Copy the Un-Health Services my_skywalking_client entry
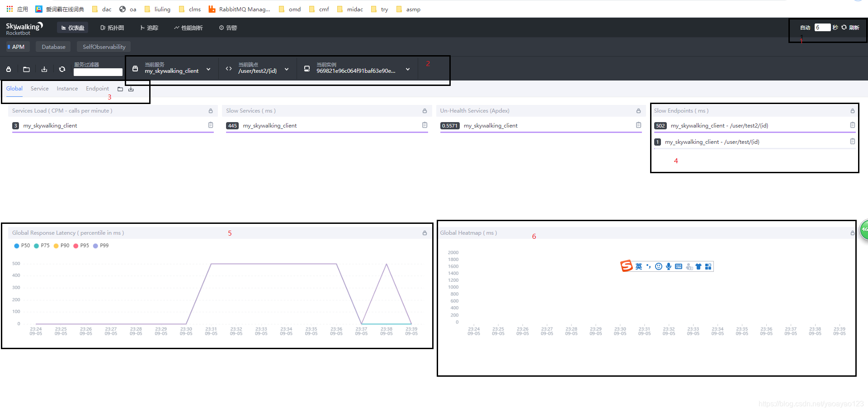The image size is (868, 412). click(x=638, y=125)
